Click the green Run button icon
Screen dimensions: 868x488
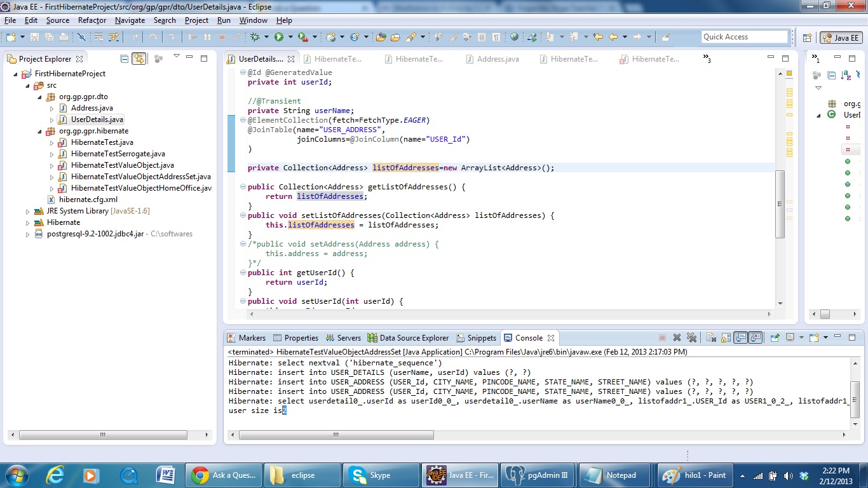(x=279, y=37)
